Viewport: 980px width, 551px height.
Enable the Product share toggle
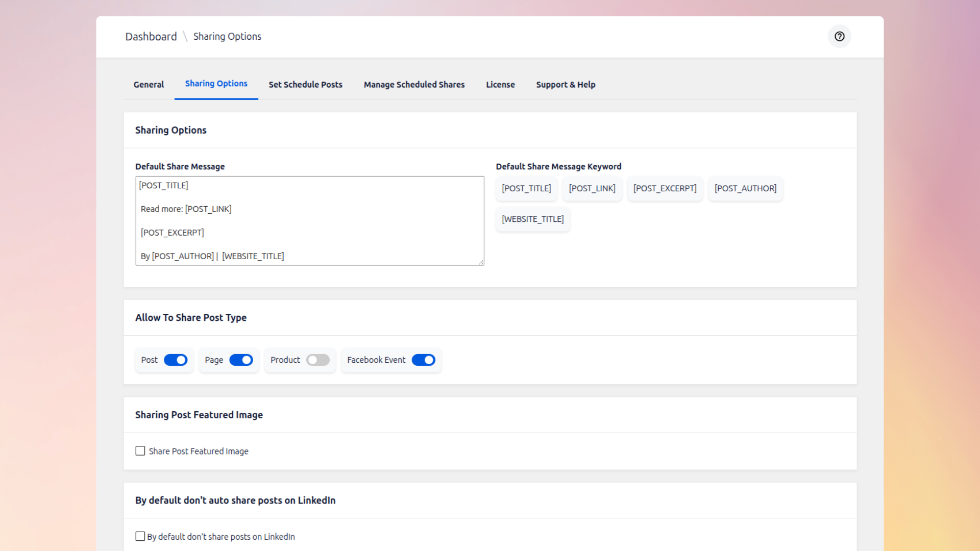[317, 360]
